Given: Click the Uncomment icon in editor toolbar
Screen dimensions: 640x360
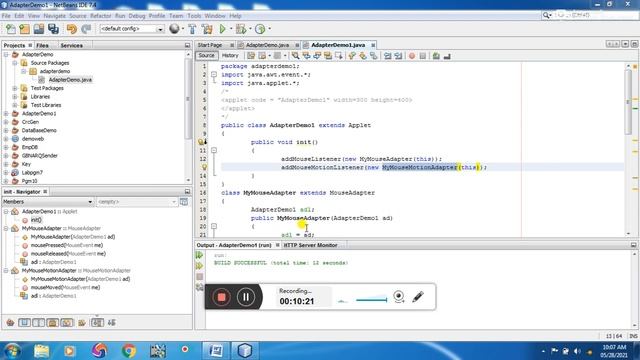Looking at the screenshot, I should [447, 56].
